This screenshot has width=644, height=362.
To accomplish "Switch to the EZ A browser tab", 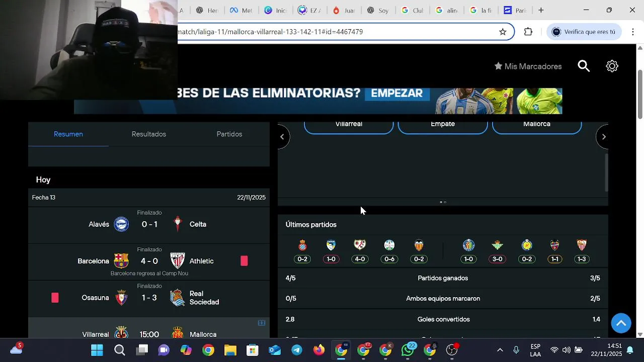I will (309, 10).
